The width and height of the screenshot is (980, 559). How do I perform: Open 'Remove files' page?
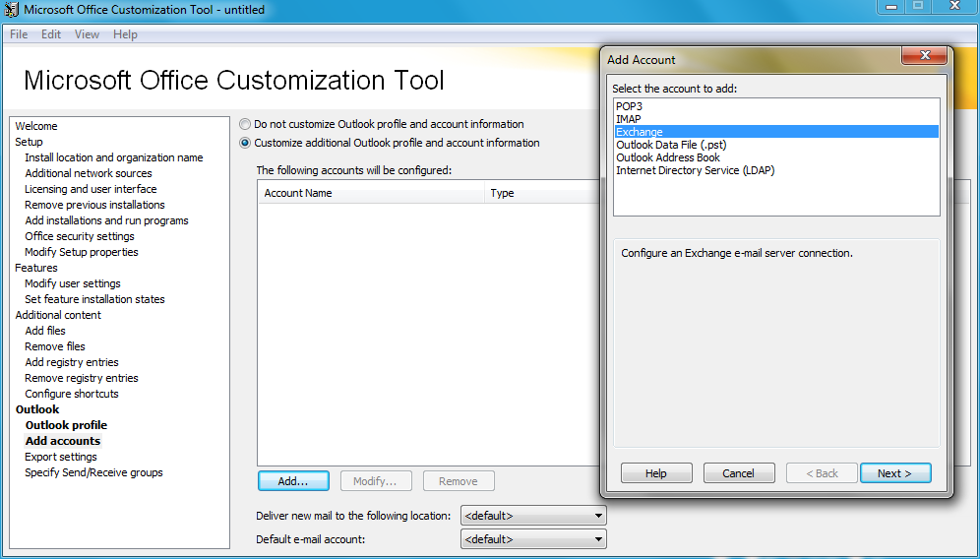tap(55, 346)
